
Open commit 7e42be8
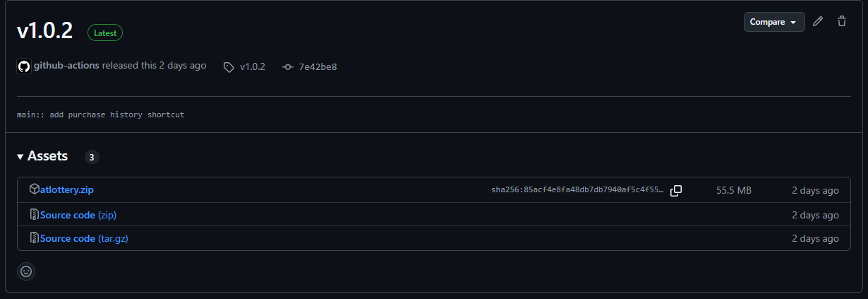(318, 67)
